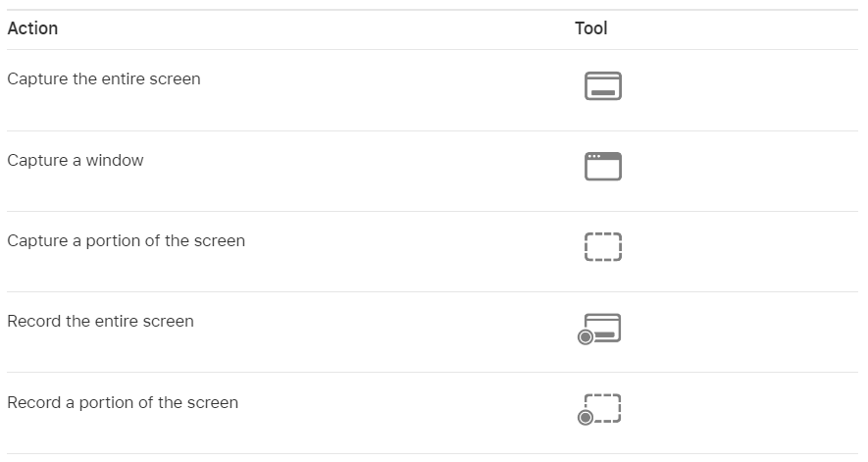Screen dimensions: 868x462
Task: Click the Capture a window icon
Action: pyautogui.click(x=603, y=166)
